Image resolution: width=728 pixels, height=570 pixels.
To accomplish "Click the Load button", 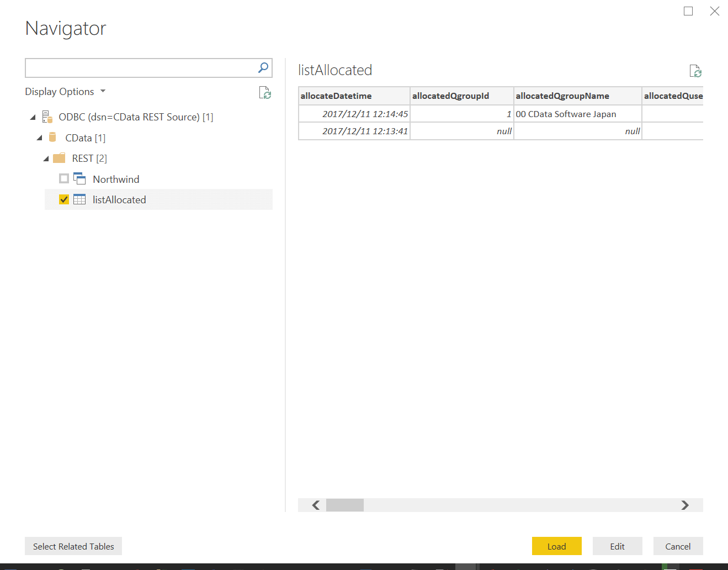I will pyautogui.click(x=557, y=546).
